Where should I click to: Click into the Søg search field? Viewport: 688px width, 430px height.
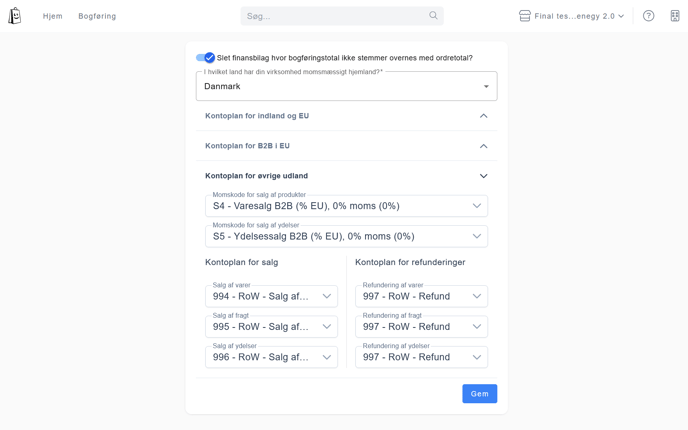click(335, 16)
